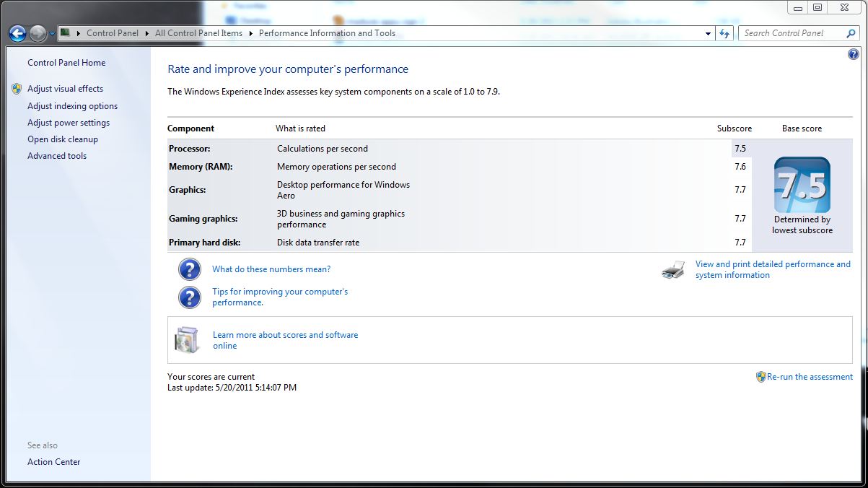Open Action Center under See also
The width and height of the screenshot is (868, 488).
point(54,462)
